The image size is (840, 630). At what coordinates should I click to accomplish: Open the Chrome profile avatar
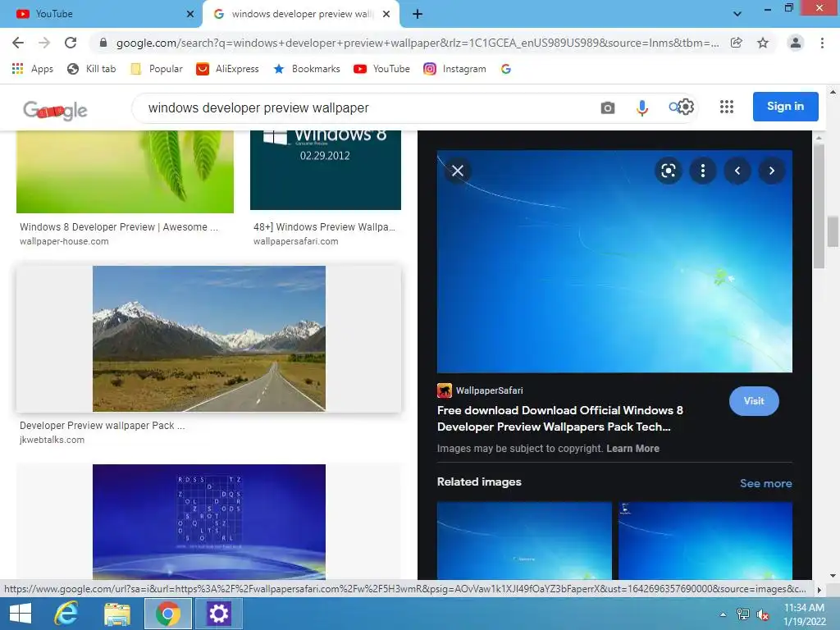796,43
